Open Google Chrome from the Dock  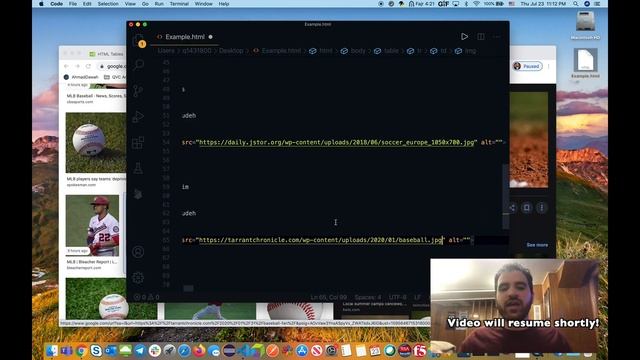(x=81, y=350)
